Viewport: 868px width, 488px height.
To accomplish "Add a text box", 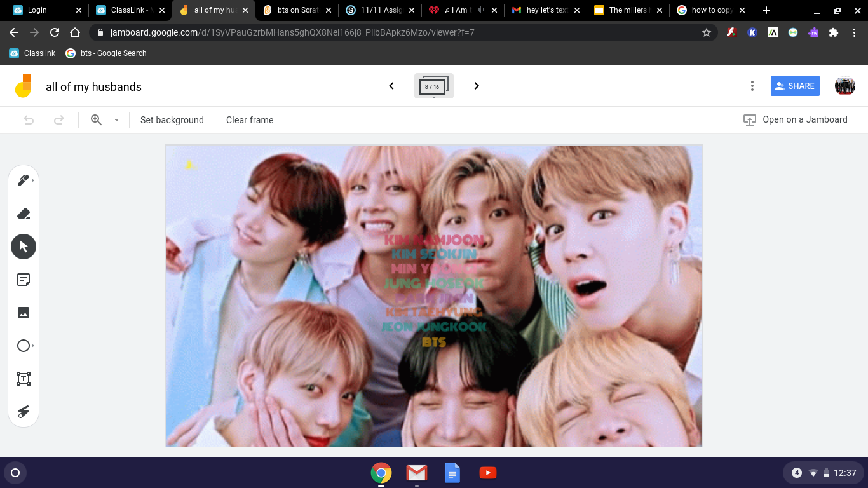I will click(24, 379).
